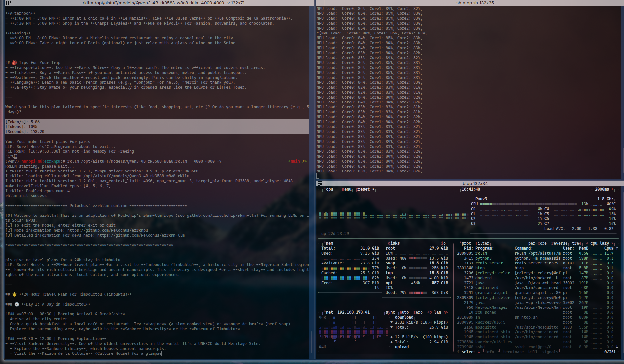
Task: Toggle reverse sorting of processes
Action: point(560,243)
